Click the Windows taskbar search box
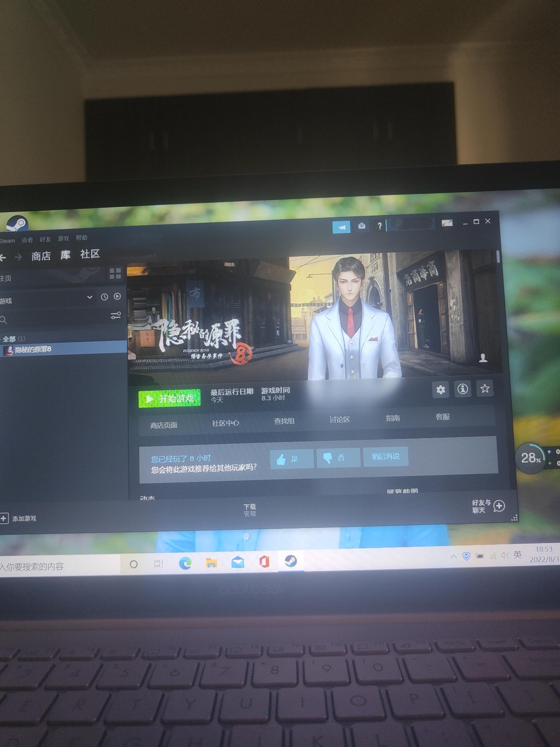The image size is (560, 747). [59, 566]
